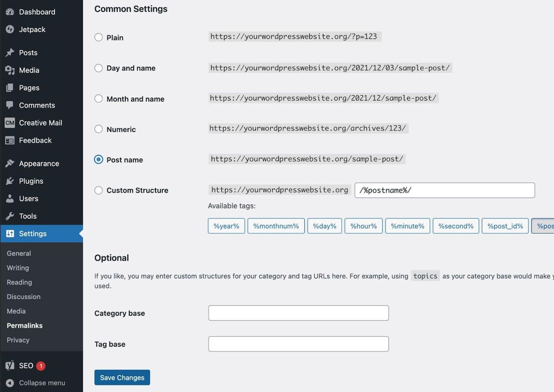Click the SEO notification badge
The image size is (554, 392).
pyautogui.click(x=41, y=365)
